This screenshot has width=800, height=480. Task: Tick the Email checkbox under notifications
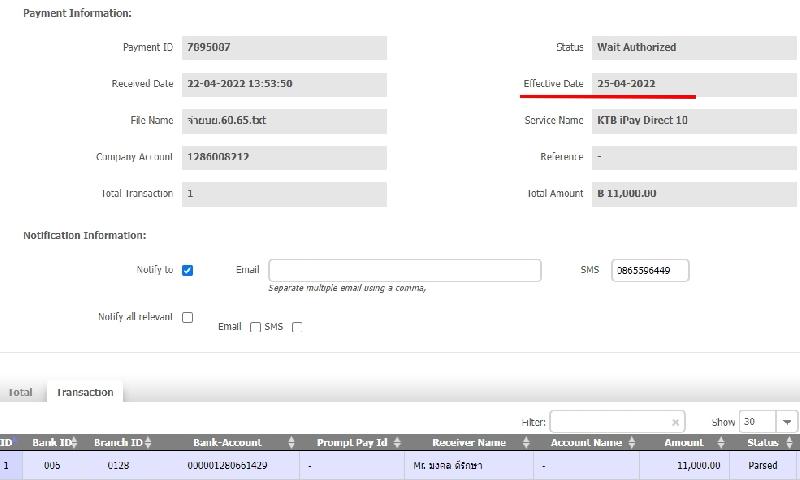tap(255, 327)
